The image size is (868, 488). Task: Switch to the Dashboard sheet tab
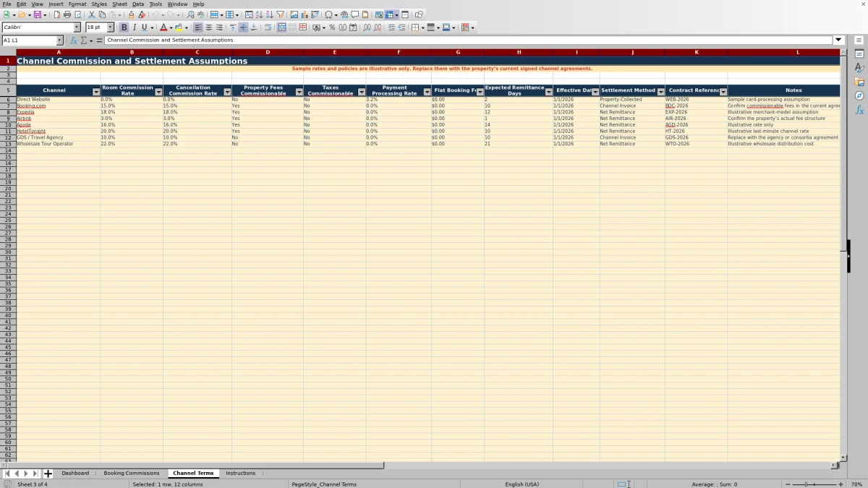click(x=75, y=473)
